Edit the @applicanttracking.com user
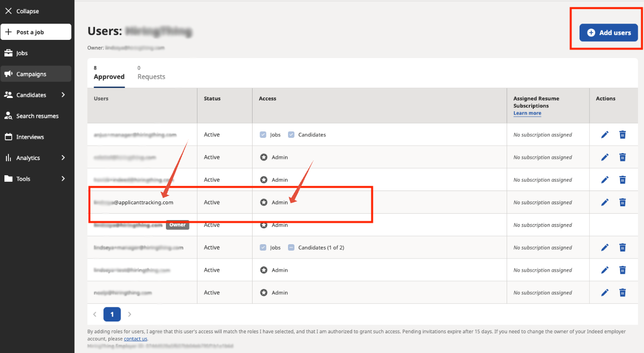Viewport: 644px width, 353px height. [605, 202]
